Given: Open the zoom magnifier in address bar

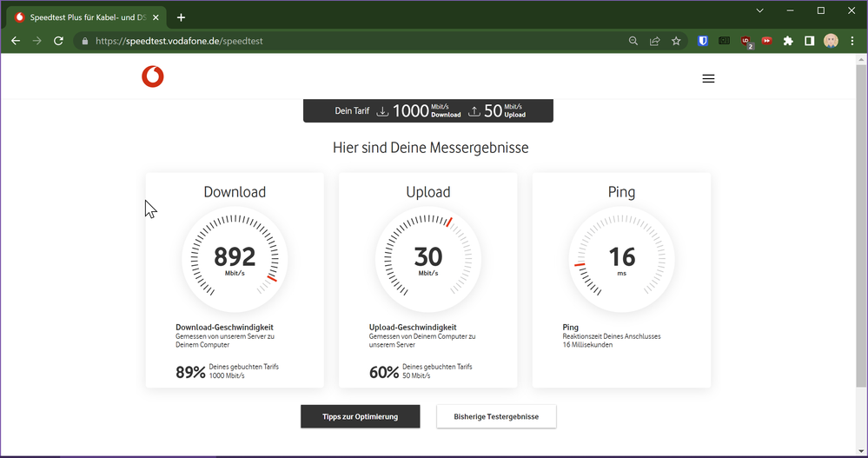Looking at the screenshot, I should click(633, 41).
